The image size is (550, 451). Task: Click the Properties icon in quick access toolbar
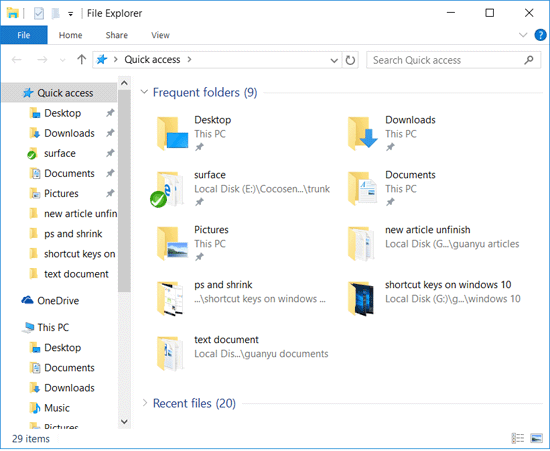[39, 14]
